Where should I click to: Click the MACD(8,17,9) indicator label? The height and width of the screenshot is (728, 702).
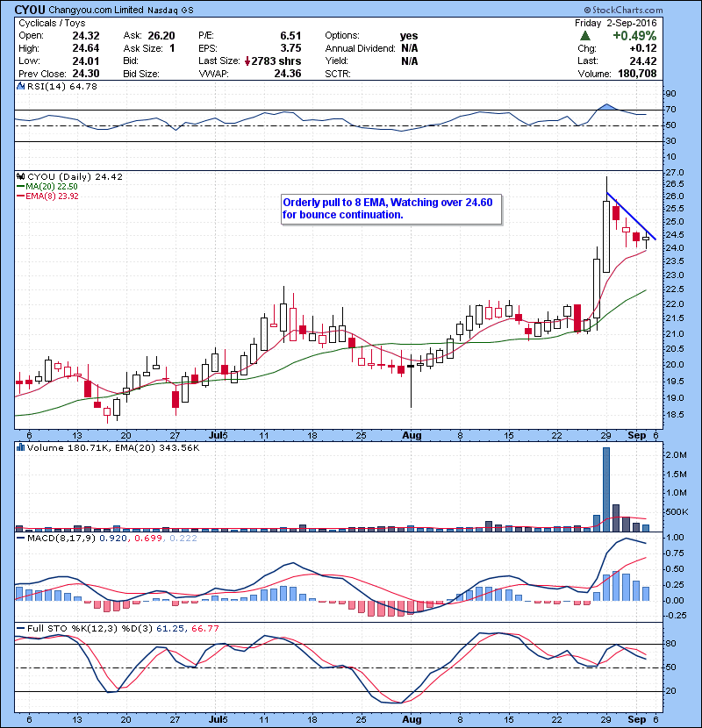click(x=61, y=539)
